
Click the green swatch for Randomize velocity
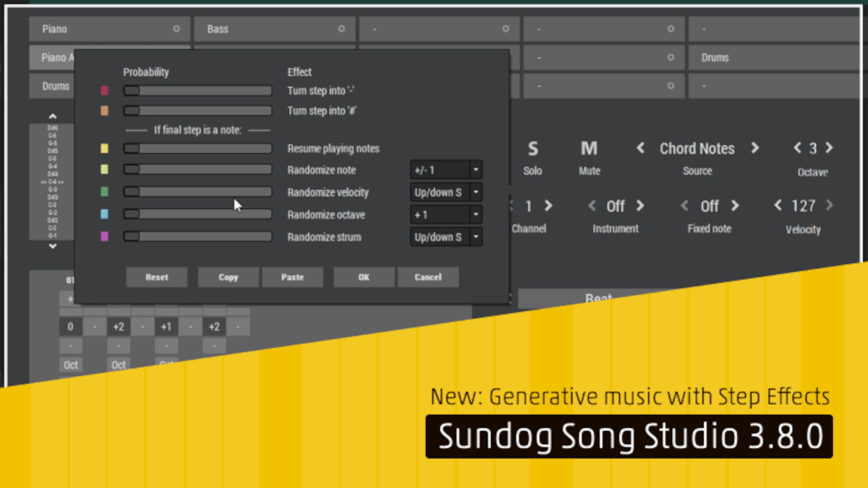point(104,192)
